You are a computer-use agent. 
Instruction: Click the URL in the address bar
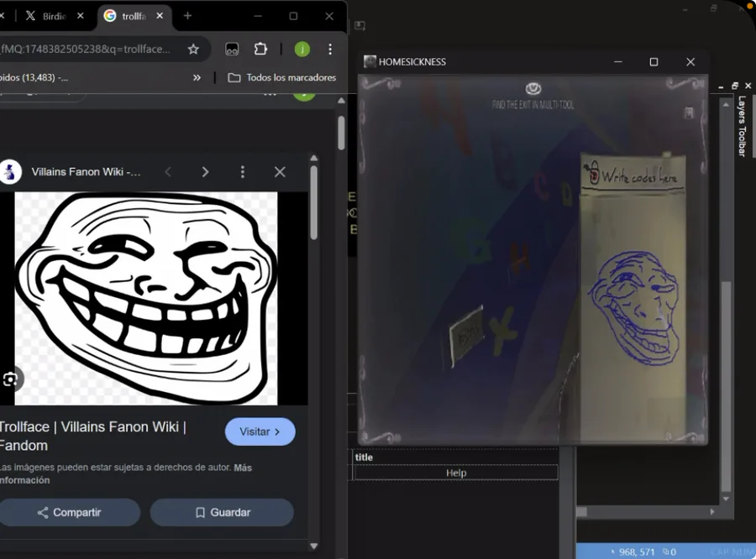click(x=86, y=50)
